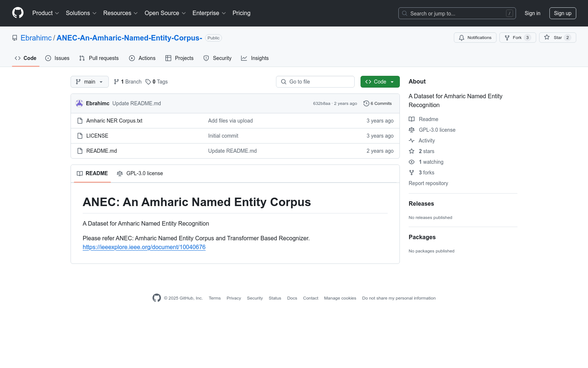The image size is (588, 368).
Task: Click the star icon beside 2 stars
Action: [x=412, y=151]
